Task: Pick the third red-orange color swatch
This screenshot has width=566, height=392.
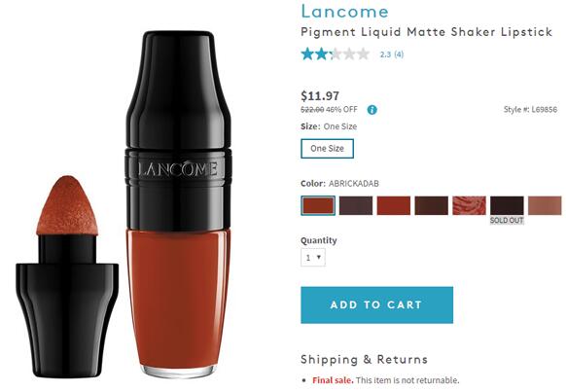Action: [394, 206]
